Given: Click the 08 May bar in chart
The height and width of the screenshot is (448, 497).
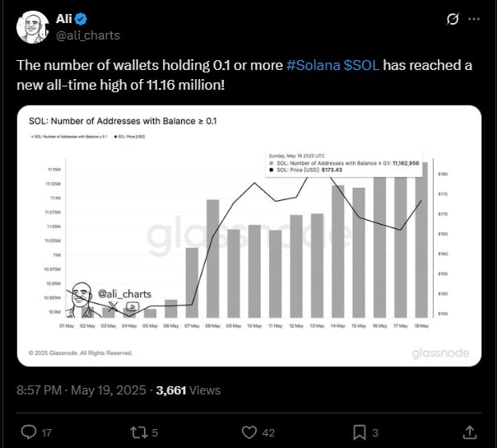Looking at the screenshot, I should pyautogui.click(x=212, y=259).
